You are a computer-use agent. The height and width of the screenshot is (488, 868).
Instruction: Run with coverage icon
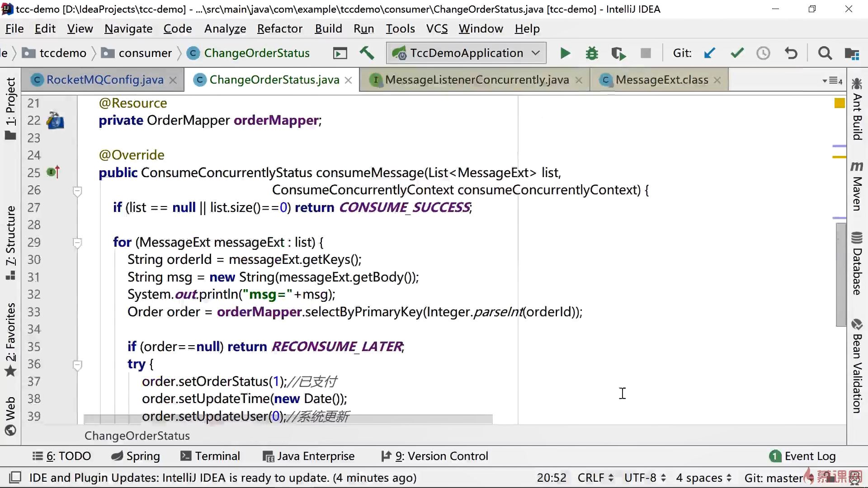tap(618, 53)
